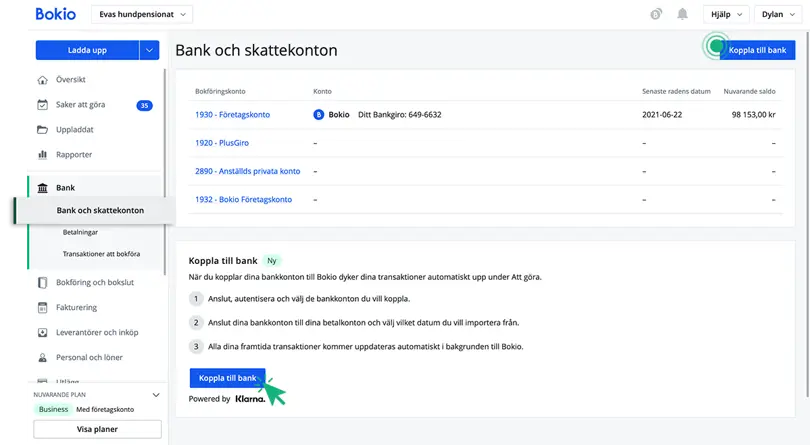Screen dimensions: 810x445
Task: Click the Bokföringskonto column header
Action: 220,91
